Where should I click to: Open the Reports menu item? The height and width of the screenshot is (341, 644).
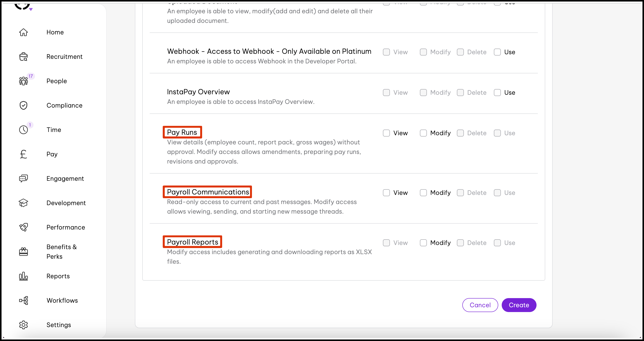click(58, 276)
